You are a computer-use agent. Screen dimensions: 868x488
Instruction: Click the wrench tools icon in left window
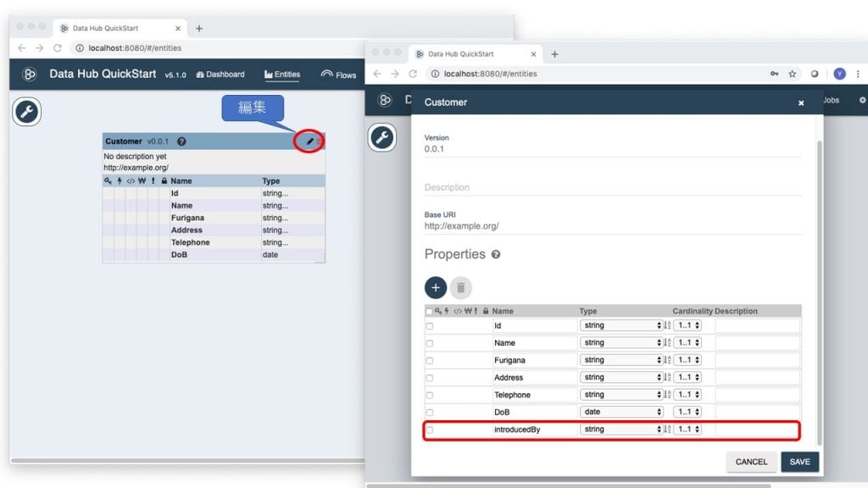pos(27,113)
